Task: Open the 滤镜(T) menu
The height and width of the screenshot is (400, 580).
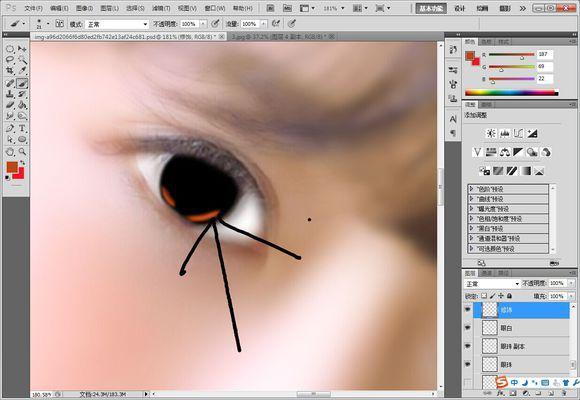Action: tap(161, 8)
